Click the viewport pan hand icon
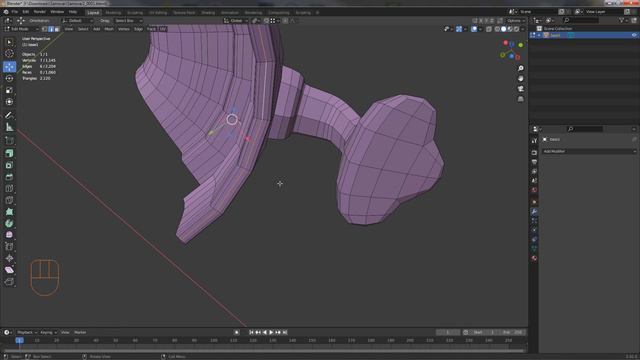Image resolution: width=640 pixels, height=360 pixels. tap(520, 78)
